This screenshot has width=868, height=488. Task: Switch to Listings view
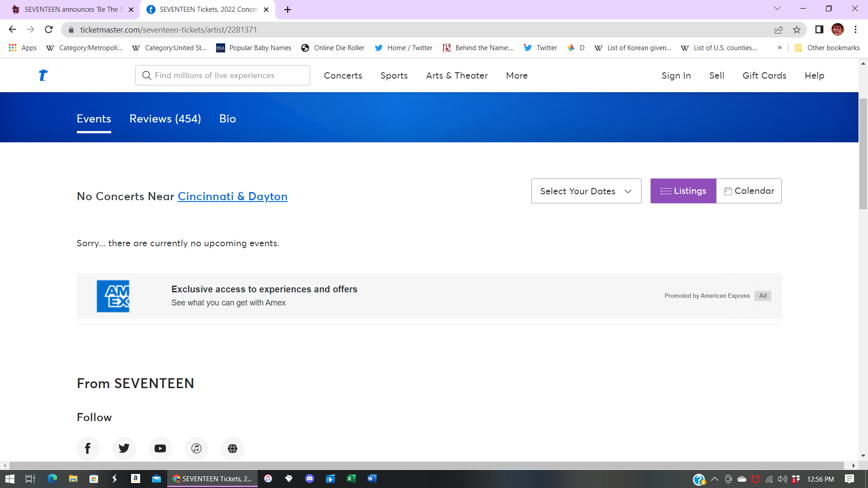tap(683, 191)
